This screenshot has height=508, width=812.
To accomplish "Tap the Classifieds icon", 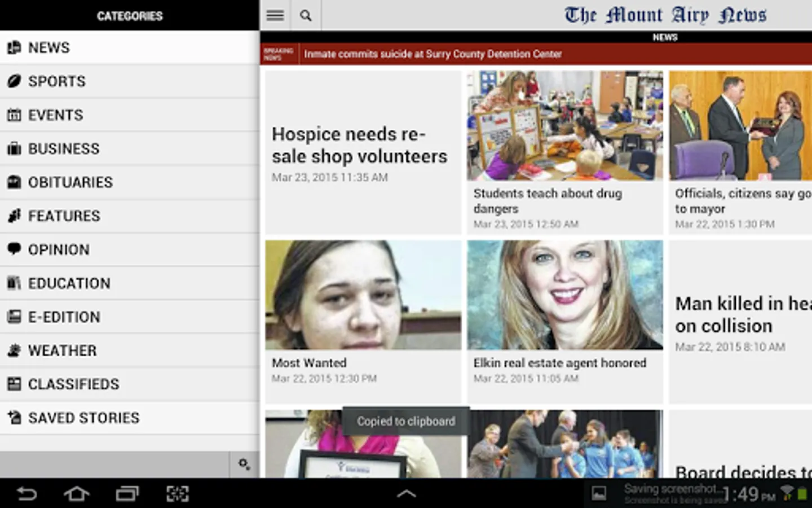I will [x=14, y=384].
